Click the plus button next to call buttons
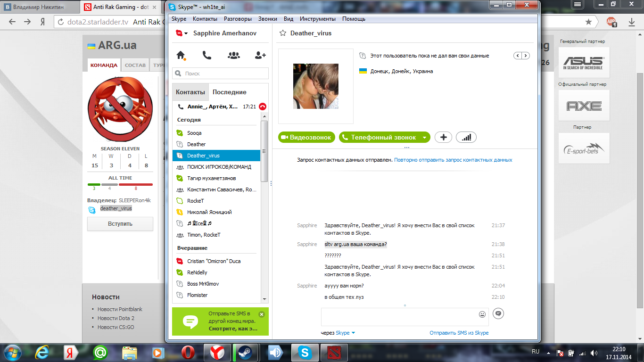644x362 pixels. click(x=443, y=137)
